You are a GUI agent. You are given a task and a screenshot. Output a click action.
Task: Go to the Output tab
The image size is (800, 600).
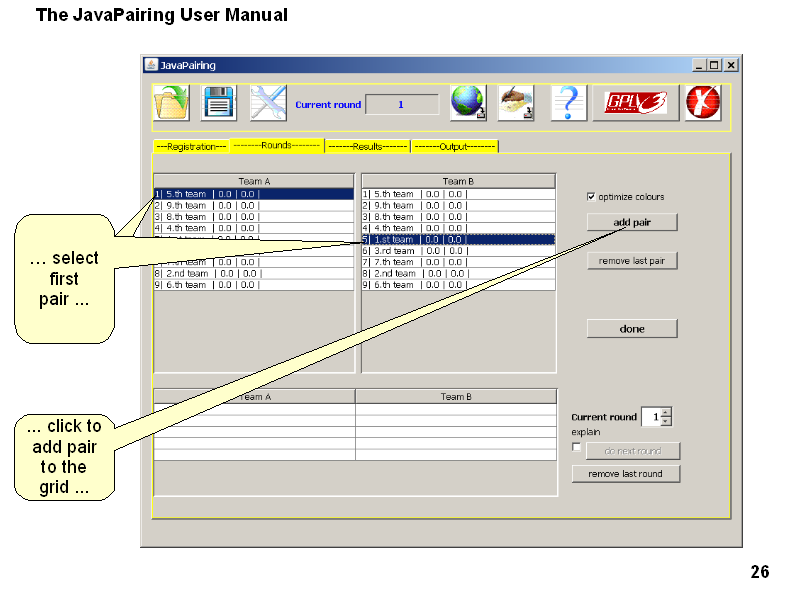pos(454,147)
